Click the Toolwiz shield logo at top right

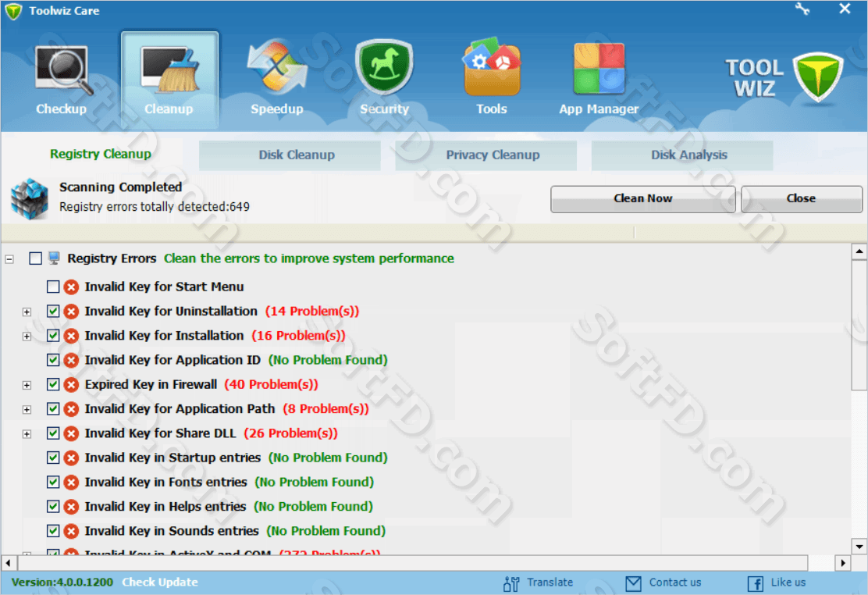coord(817,77)
